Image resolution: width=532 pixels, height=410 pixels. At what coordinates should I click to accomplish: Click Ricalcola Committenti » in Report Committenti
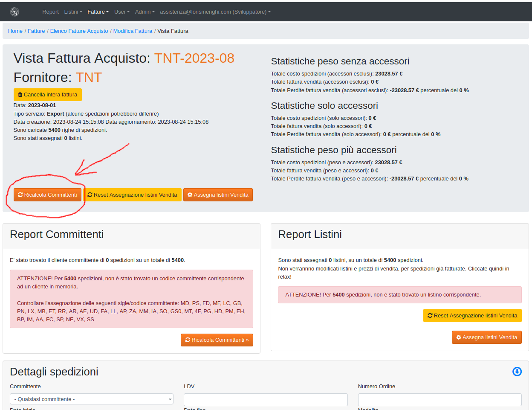[217, 340]
